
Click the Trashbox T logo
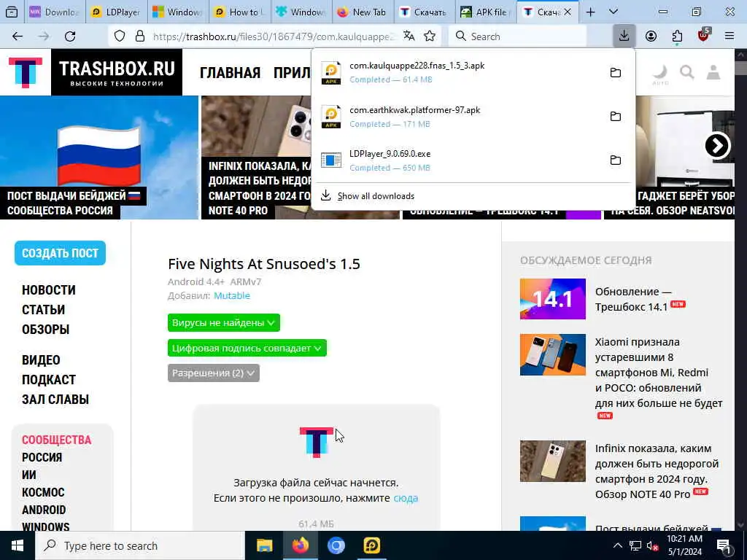click(x=26, y=72)
